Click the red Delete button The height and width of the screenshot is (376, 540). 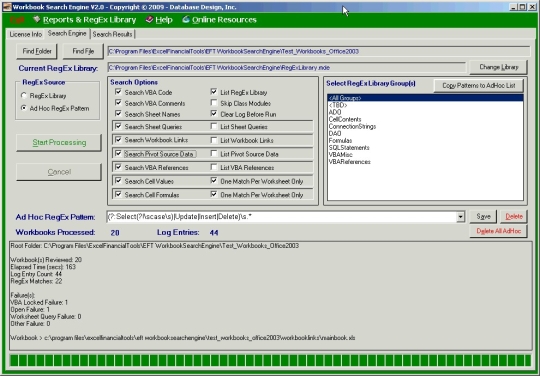tap(514, 217)
